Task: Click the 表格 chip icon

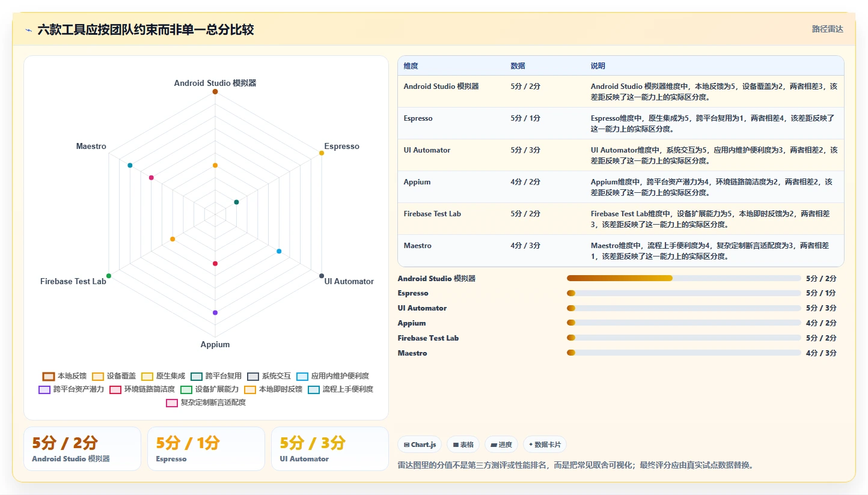Action: tap(456, 445)
